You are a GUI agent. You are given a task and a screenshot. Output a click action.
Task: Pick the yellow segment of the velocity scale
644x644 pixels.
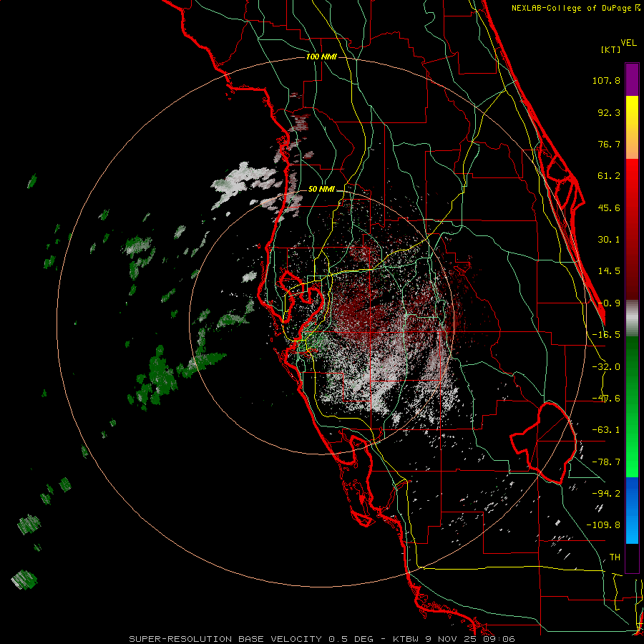(x=632, y=127)
